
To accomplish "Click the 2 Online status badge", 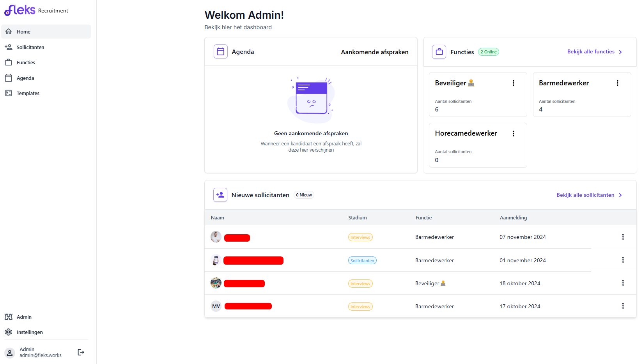I will [488, 51].
